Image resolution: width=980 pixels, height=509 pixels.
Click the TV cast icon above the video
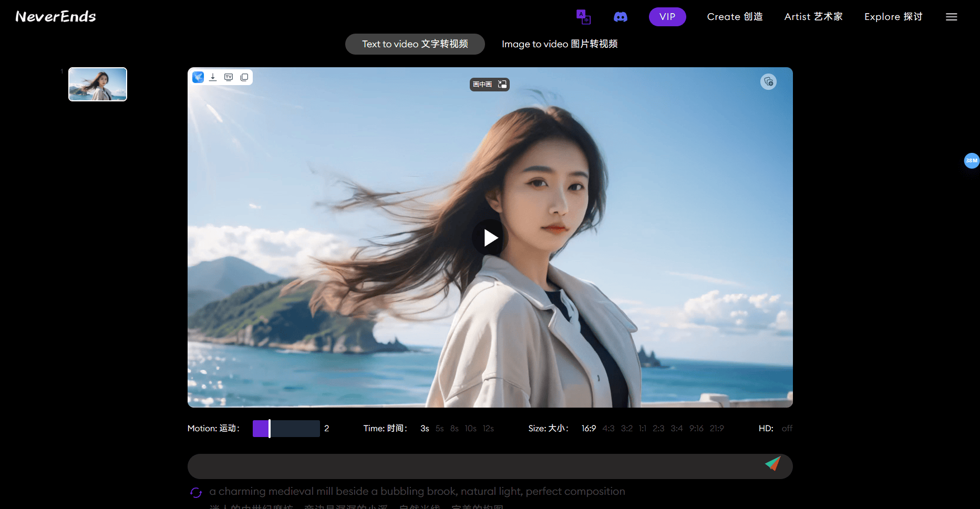(229, 77)
